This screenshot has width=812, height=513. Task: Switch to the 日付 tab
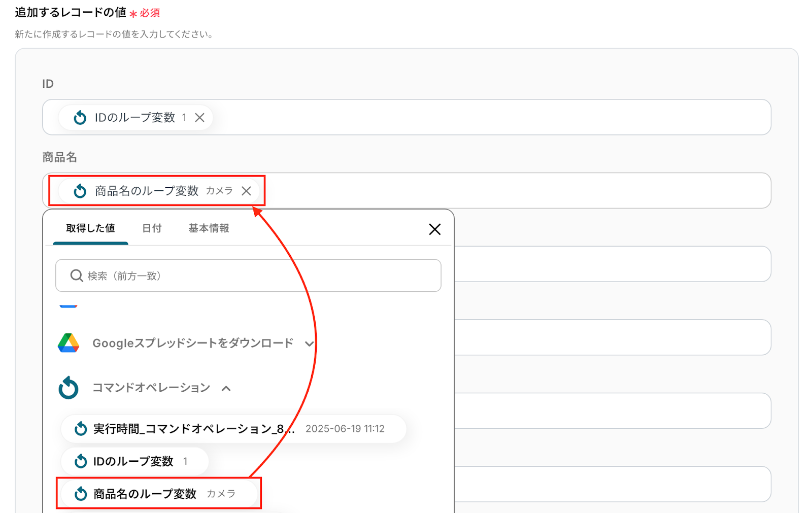[152, 228]
